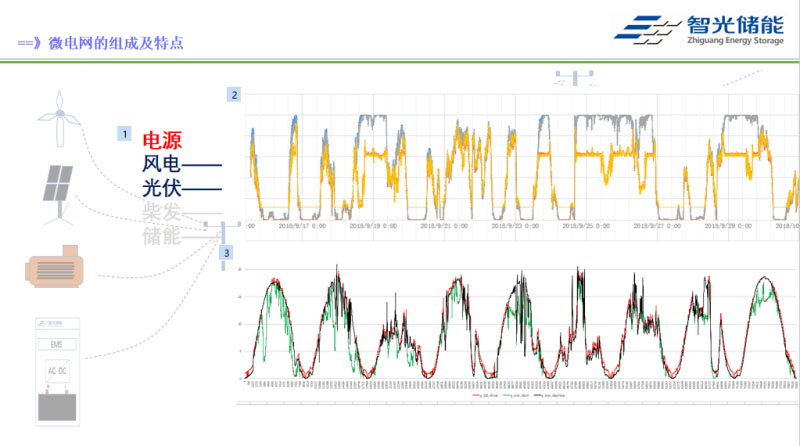This screenshot has height=446, width=800.
Task: Click the number 1 marker badge
Action: (125, 132)
